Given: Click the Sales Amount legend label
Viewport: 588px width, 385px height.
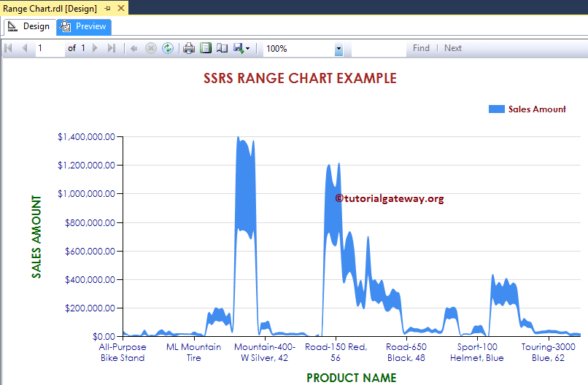Looking at the screenshot, I should 537,109.
